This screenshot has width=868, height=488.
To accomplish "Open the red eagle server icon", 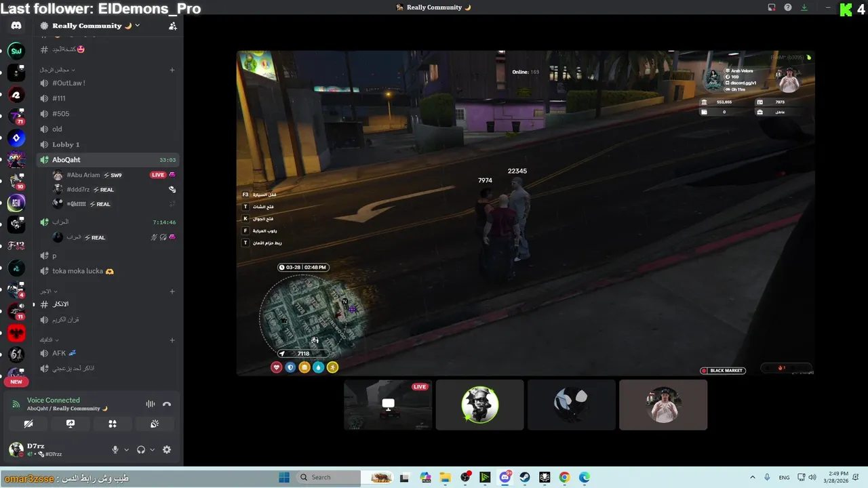I will 16,333.
